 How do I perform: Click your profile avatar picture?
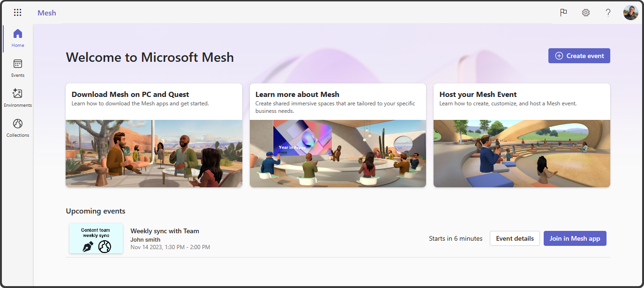pyautogui.click(x=630, y=12)
